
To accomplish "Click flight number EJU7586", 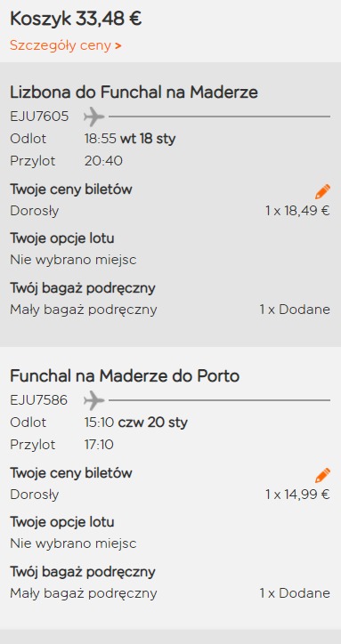I will tap(38, 400).
